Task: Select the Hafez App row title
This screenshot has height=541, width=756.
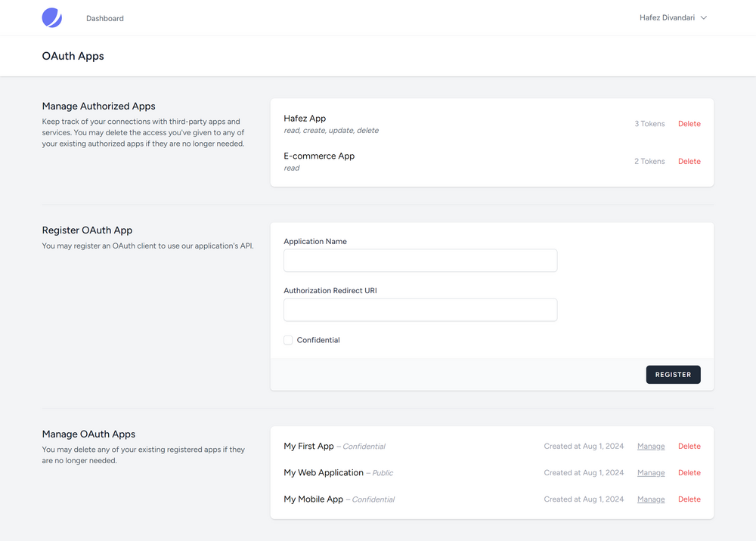Action: pos(305,119)
